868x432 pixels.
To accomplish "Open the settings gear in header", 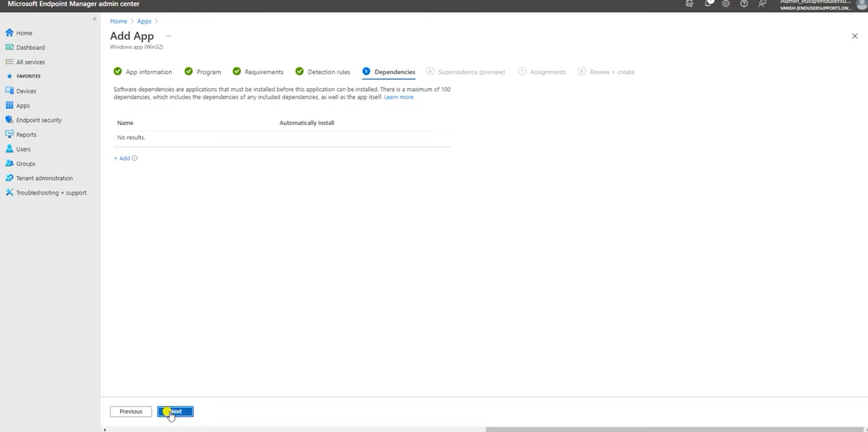I will 725,3.
